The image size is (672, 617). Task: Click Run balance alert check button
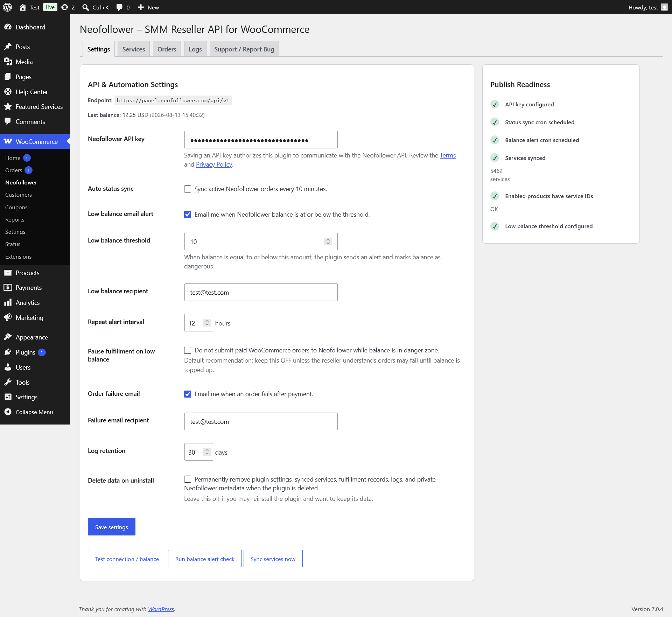coord(205,559)
